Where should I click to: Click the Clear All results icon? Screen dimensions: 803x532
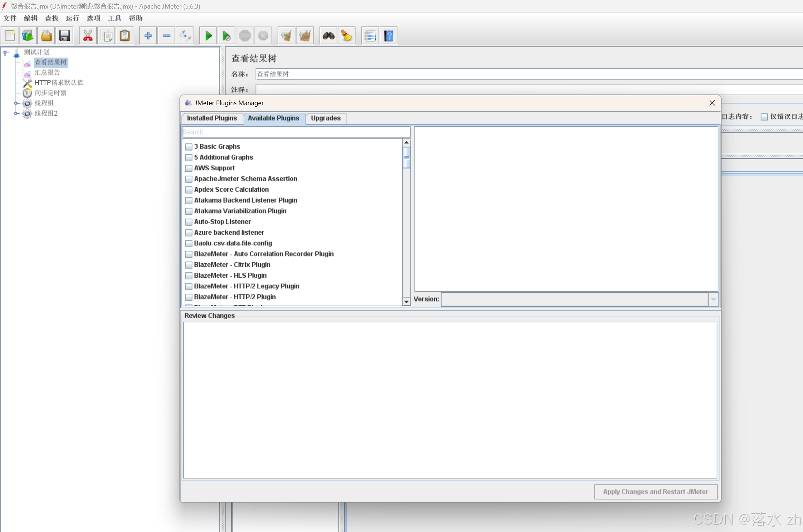[x=305, y=35]
